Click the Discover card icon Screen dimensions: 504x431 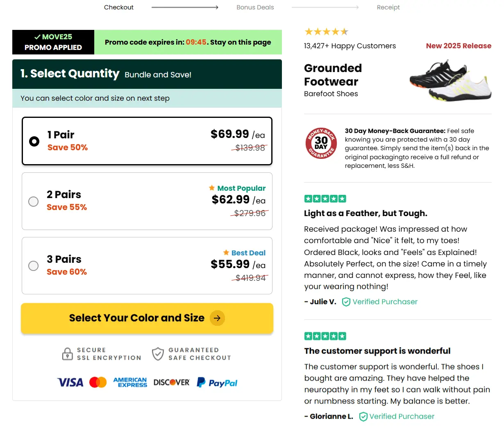tap(171, 381)
